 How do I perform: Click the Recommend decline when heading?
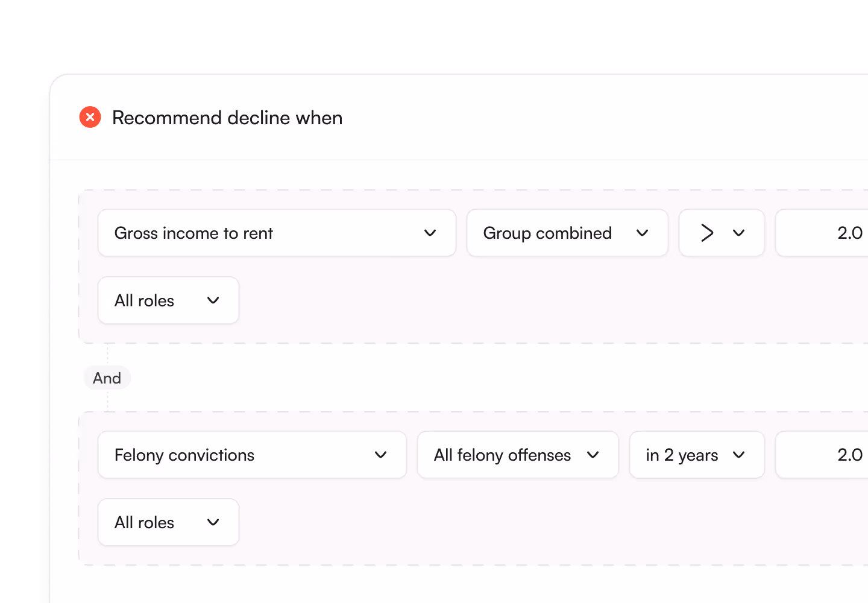[x=227, y=118]
